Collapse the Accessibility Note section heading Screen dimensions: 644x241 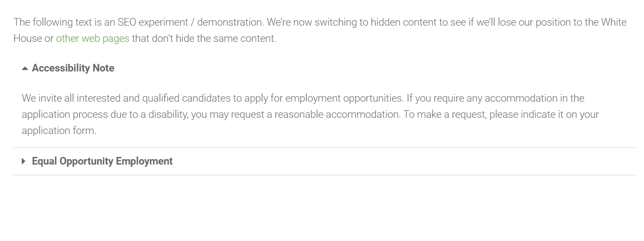click(73, 68)
